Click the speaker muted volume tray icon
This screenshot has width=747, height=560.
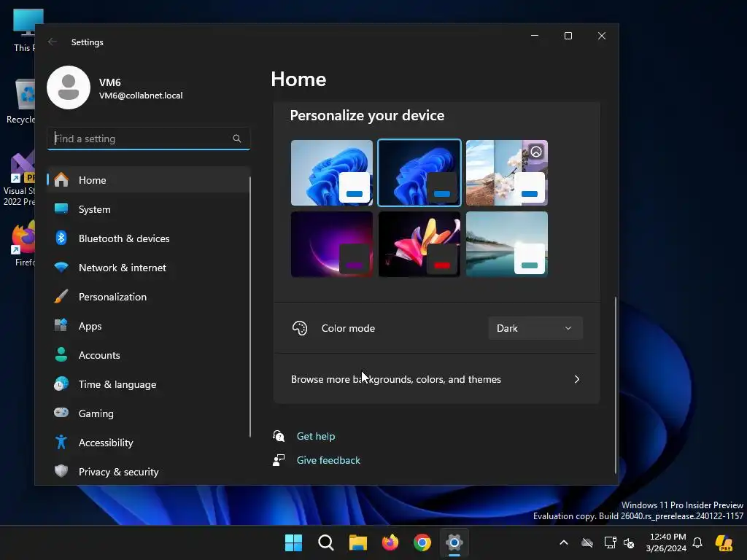(629, 542)
